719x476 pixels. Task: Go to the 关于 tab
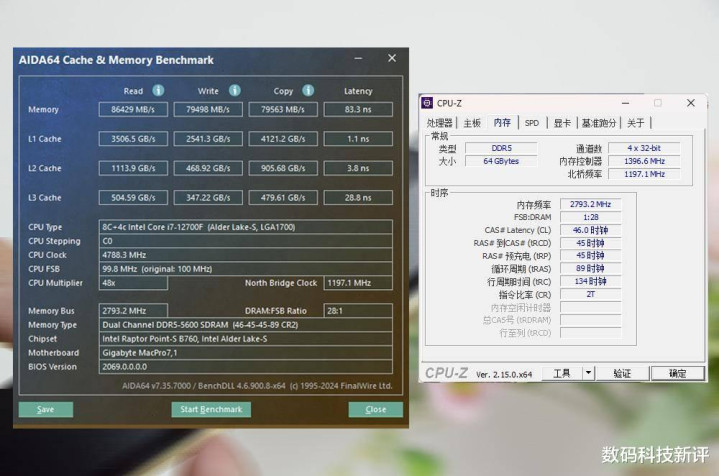click(x=636, y=123)
